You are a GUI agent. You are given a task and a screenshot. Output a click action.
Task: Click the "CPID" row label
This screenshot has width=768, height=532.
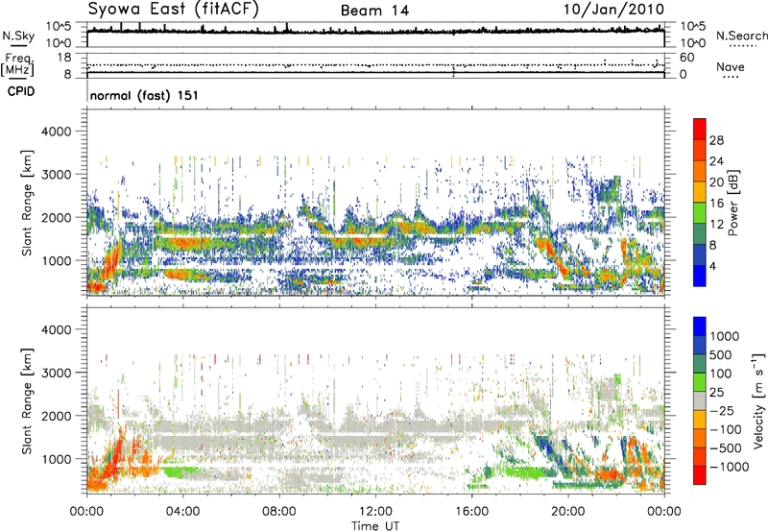pos(21,91)
